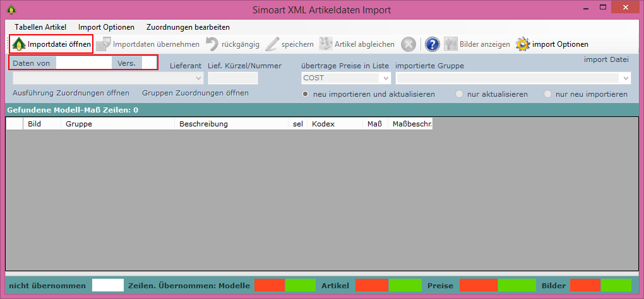Click the Bilder anzeigen icon
Viewport: 644px width, 299px height.
(x=451, y=44)
